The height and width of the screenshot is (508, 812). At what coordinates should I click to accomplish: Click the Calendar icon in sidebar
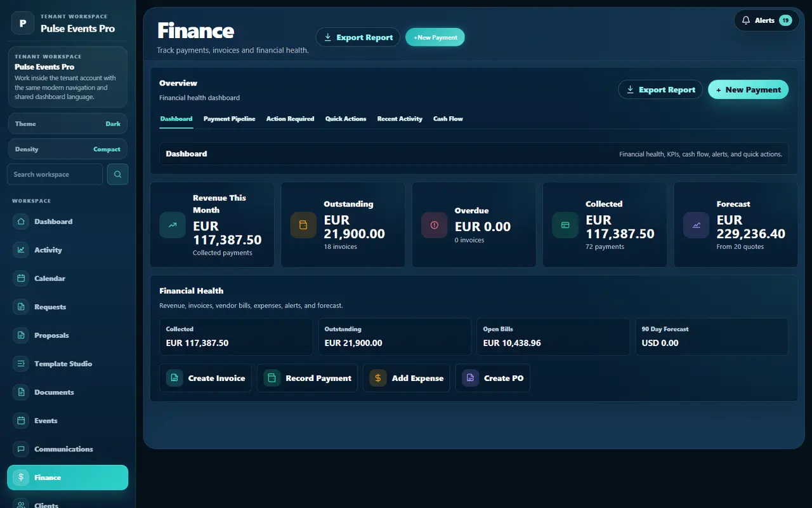[x=21, y=279]
